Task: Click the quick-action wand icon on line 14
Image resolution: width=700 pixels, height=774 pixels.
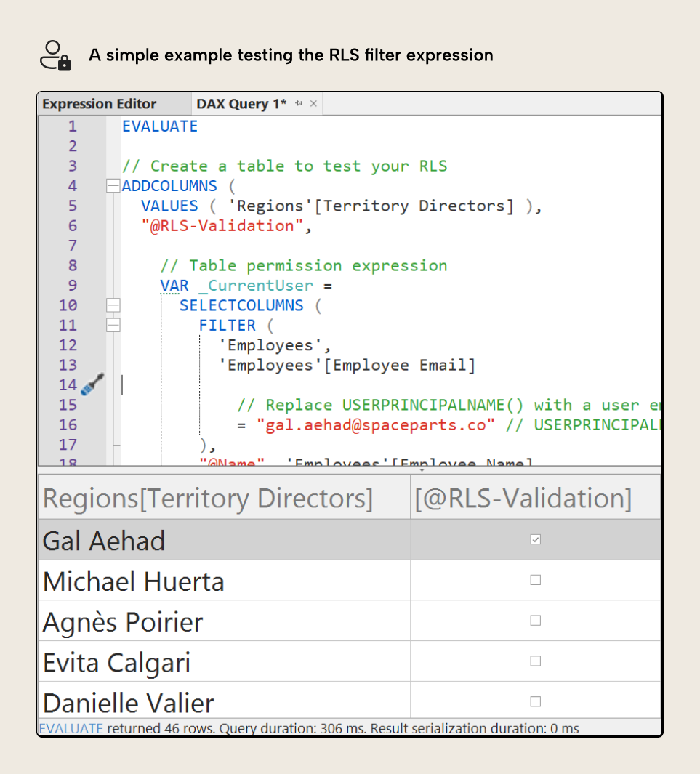Action: tap(92, 384)
